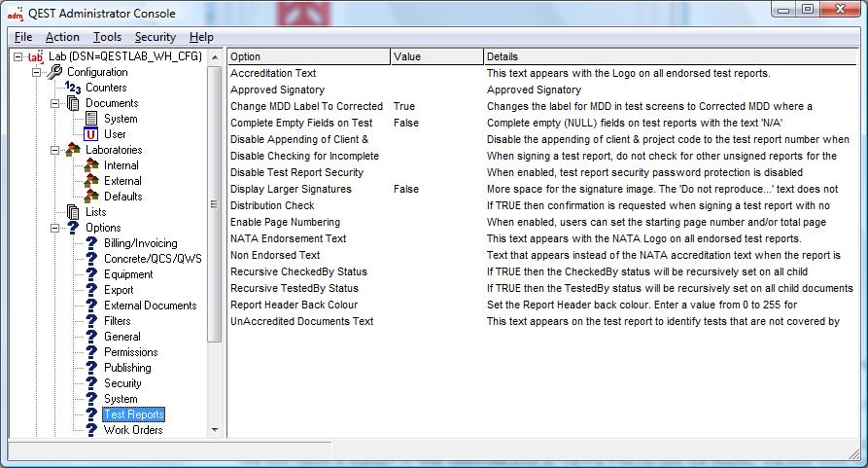
Task: Click the Configuration key icon
Action: click(x=54, y=72)
